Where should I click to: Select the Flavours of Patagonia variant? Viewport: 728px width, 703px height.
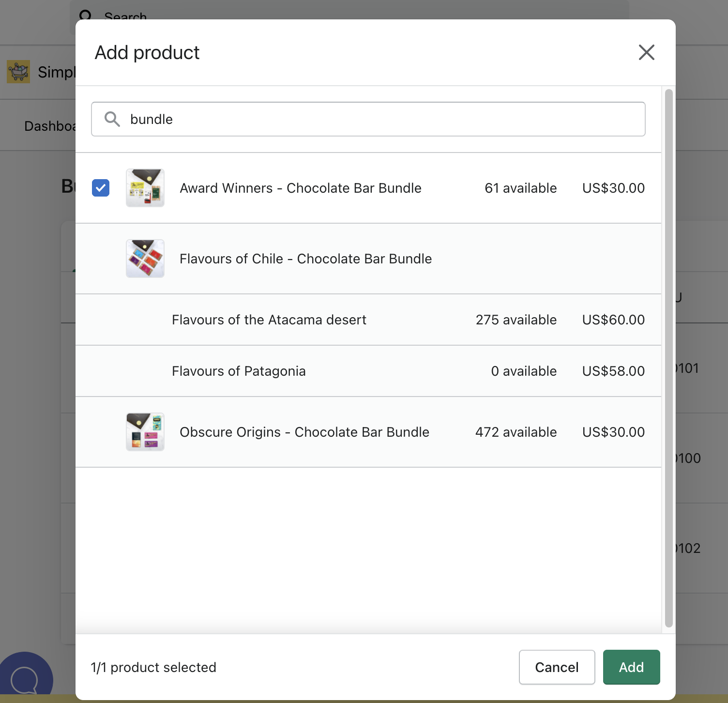coord(239,371)
